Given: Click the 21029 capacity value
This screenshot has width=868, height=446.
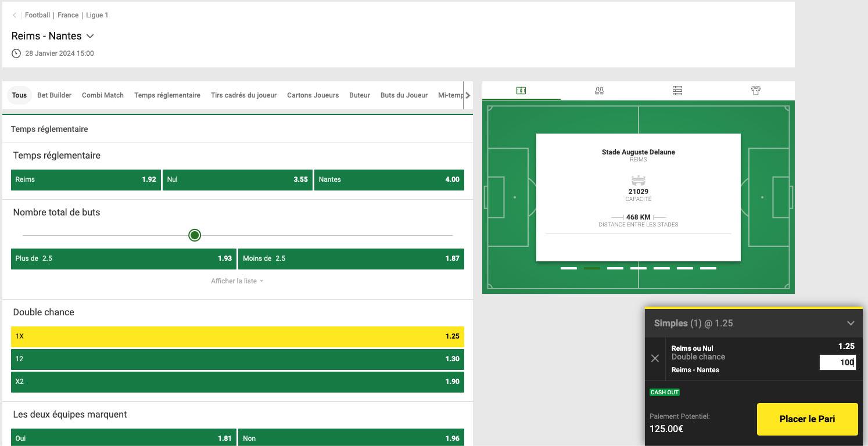Looking at the screenshot, I should click(639, 192).
